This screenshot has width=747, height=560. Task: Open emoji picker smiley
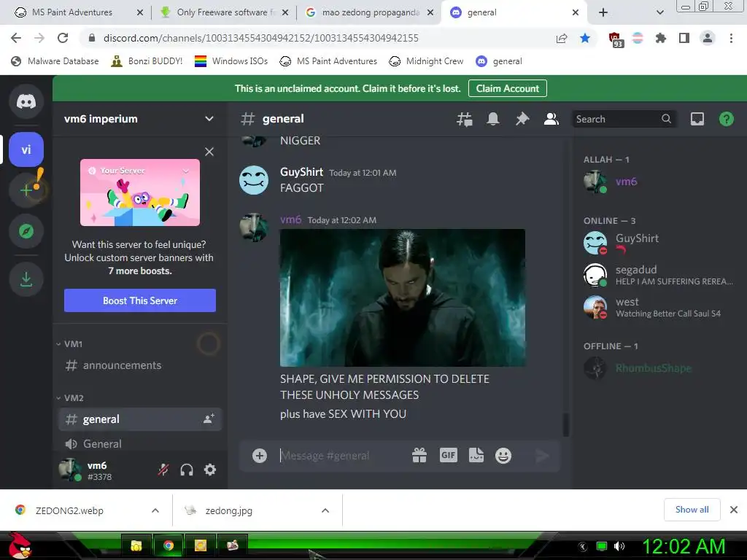(503, 456)
